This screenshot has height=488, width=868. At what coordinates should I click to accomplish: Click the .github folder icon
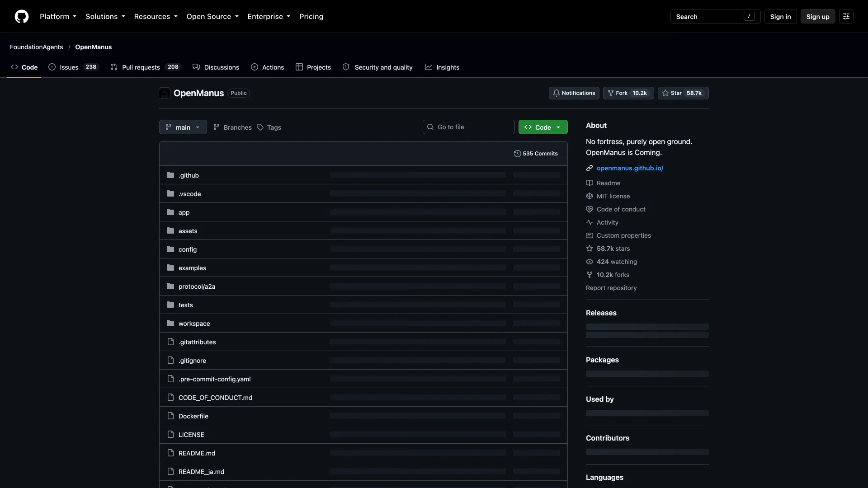[170, 175]
